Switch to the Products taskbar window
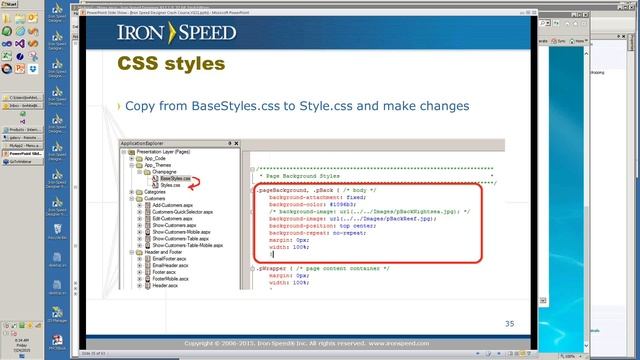 pyautogui.click(x=22, y=130)
